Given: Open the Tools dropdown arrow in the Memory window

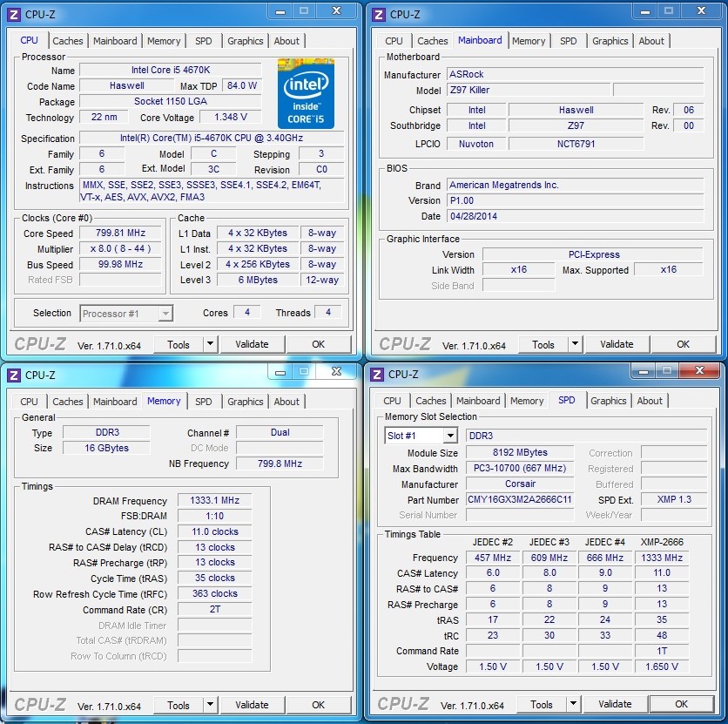Looking at the screenshot, I should (x=210, y=705).
